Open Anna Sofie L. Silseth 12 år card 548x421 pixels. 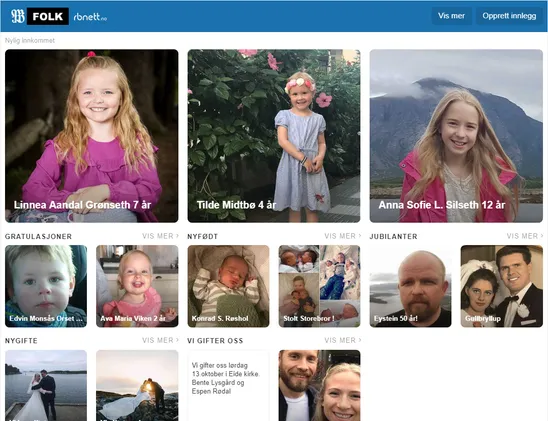456,136
